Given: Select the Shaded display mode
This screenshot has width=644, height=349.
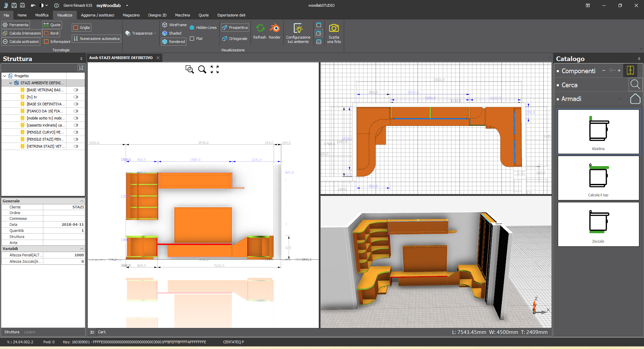Looking at the screenshot, I should (x=172, y=33).
